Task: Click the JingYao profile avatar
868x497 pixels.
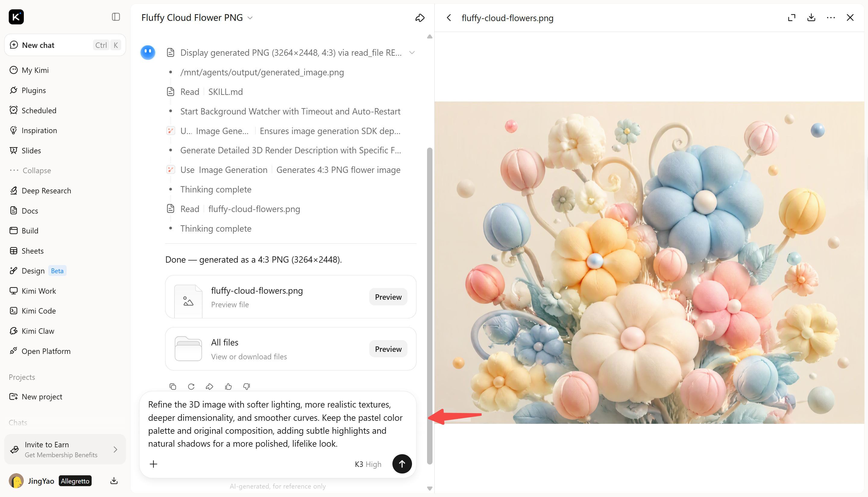Action: (x=16, y=481)
